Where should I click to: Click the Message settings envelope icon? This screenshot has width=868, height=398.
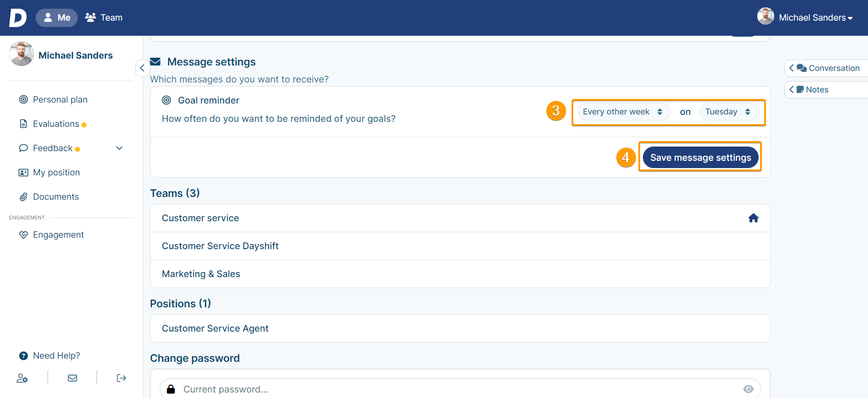[156, 61]
